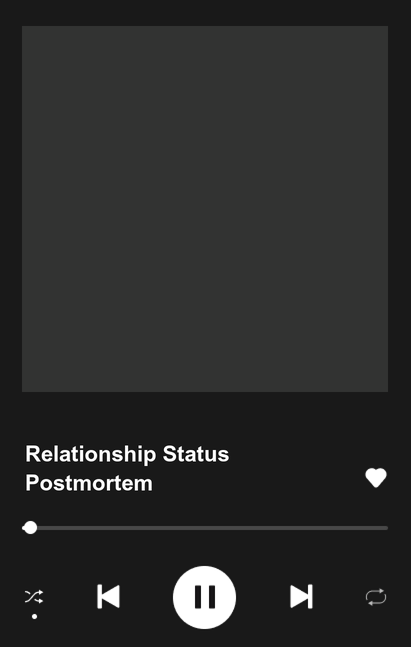Go back to the previous track

click(x=108, y=597)
